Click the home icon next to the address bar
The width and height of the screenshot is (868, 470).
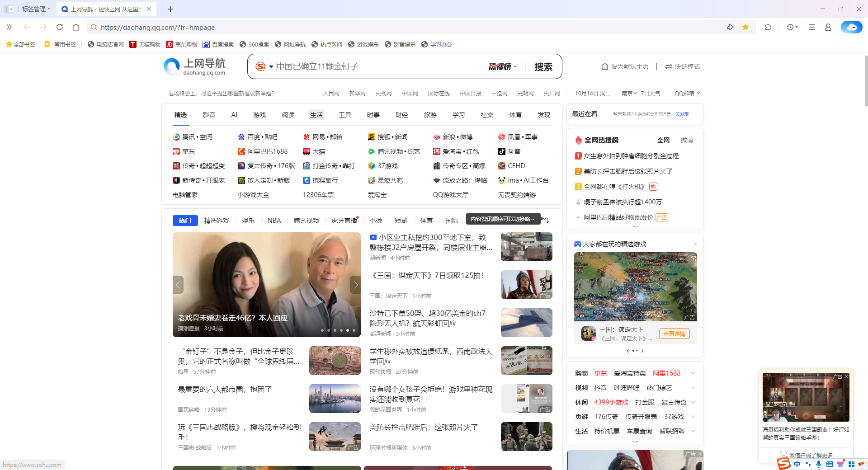point(75,27)
